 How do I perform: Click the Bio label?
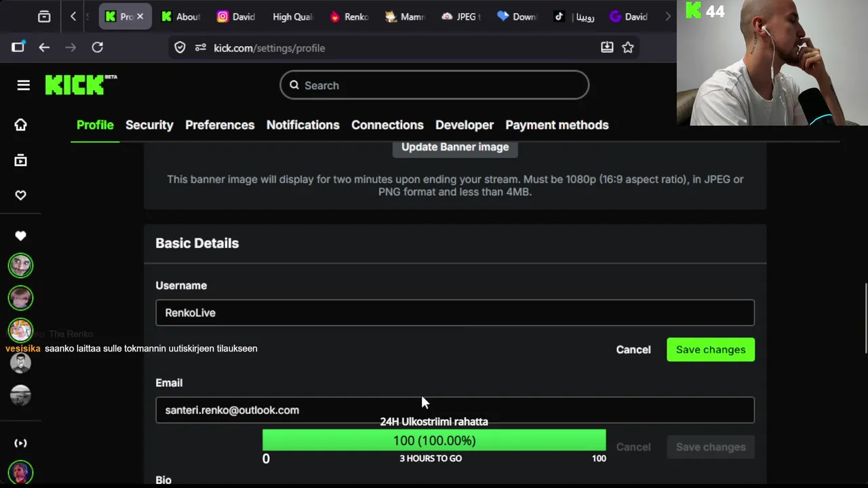tap(163, 480)
